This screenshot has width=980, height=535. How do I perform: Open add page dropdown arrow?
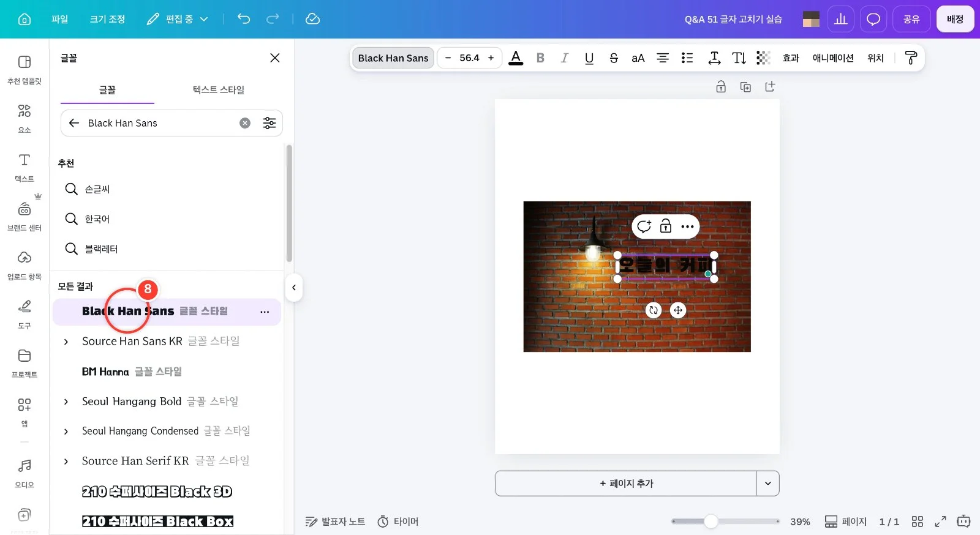click(768, 484)
